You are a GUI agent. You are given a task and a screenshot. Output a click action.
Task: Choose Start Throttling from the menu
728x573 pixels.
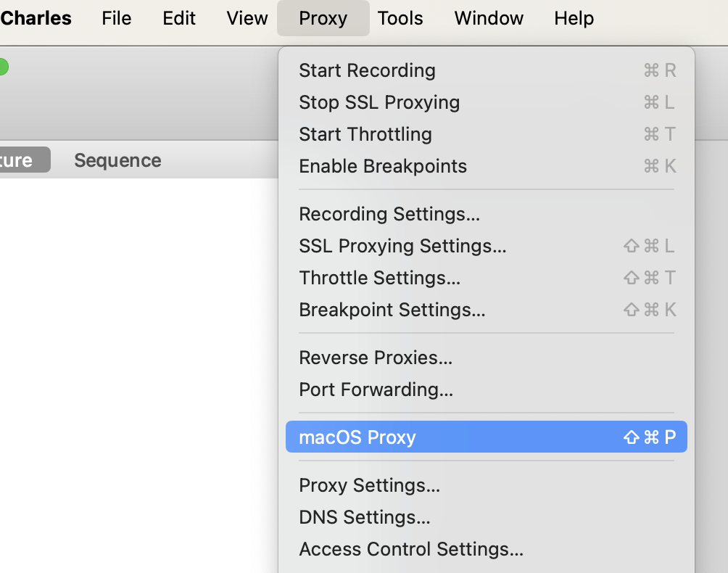coord(365,134)
